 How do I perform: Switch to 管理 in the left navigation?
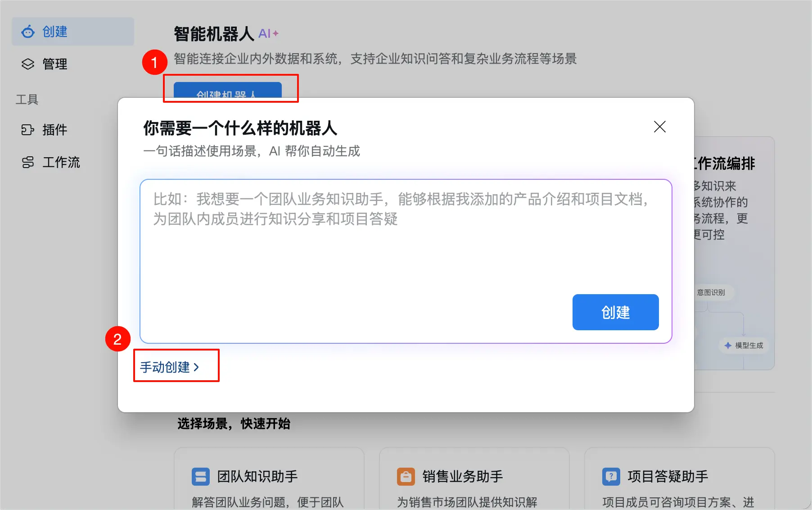(x=54, y=64)
